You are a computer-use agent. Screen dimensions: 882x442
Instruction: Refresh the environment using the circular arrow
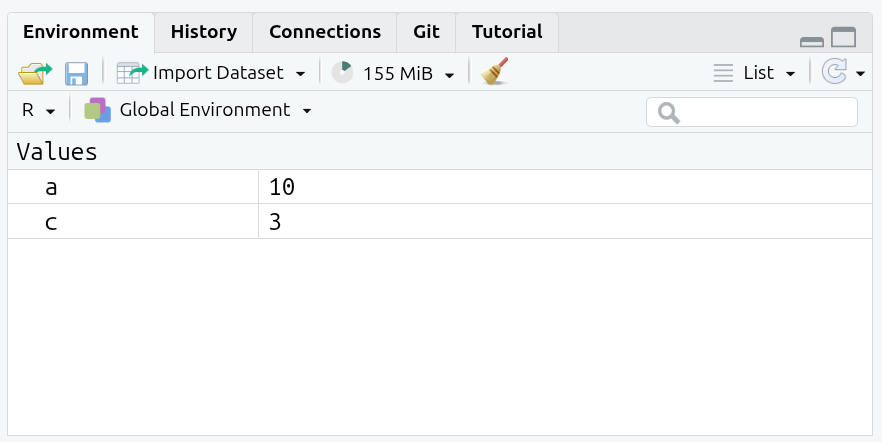pos(832,73)
